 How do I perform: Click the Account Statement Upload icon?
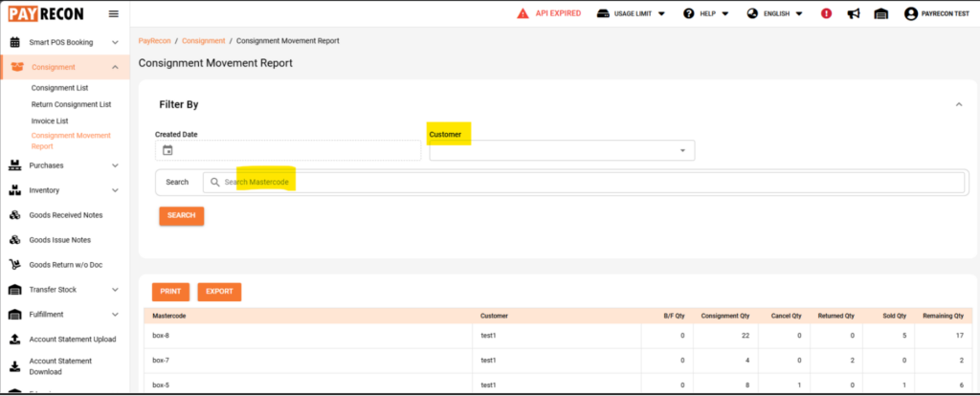15,340
